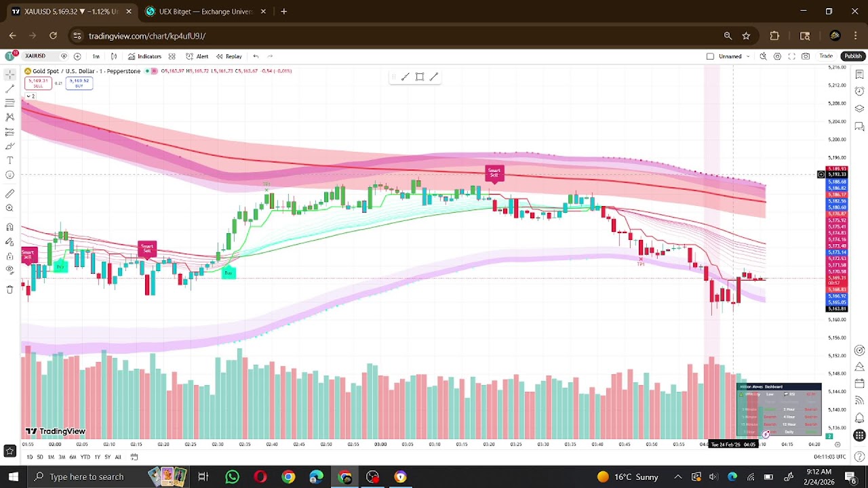Select the YTD date range
The image size is (868, 488).
(x=85, y=457)
